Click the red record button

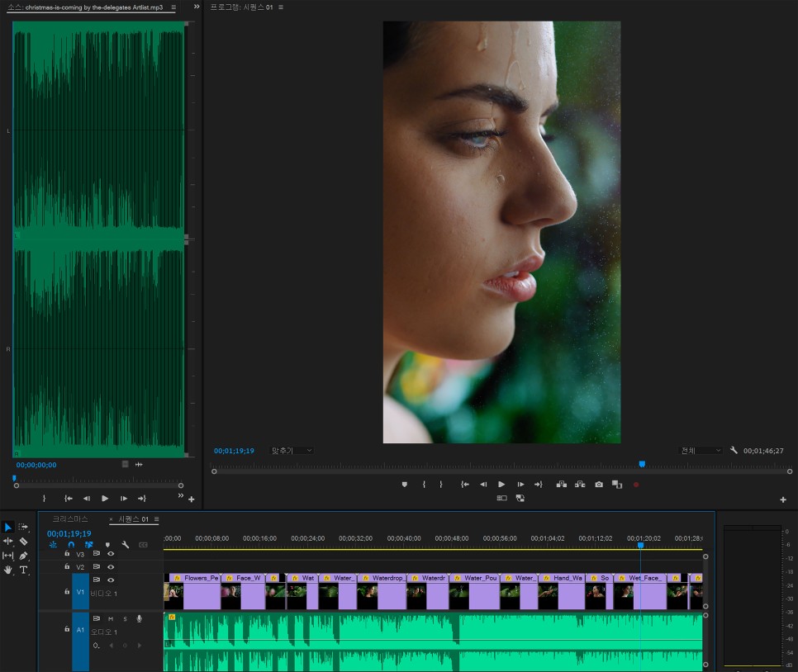pyautogui.click(x=635, y=485)
